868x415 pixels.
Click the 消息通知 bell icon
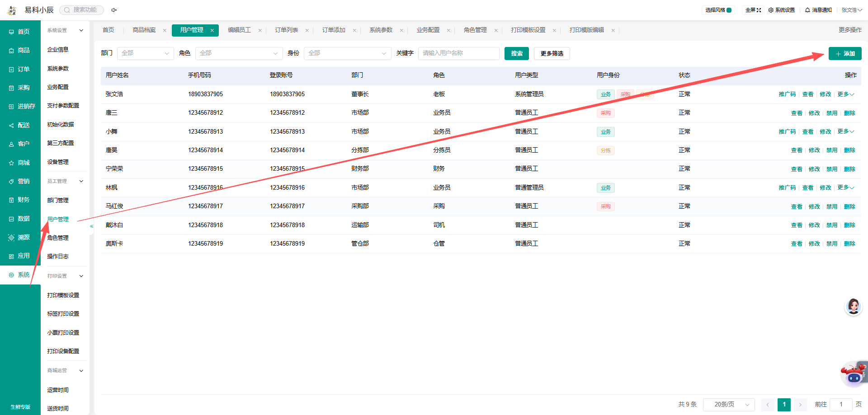(x=807, y=10)
